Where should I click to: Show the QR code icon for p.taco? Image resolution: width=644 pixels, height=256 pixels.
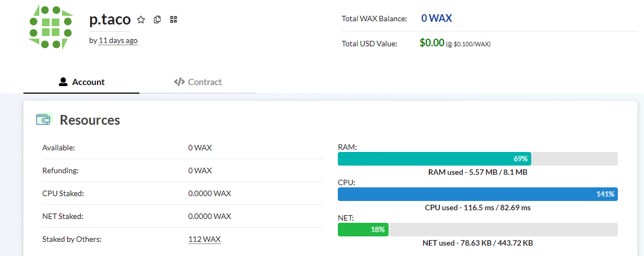pyautogui.click(x=173, y=19)
